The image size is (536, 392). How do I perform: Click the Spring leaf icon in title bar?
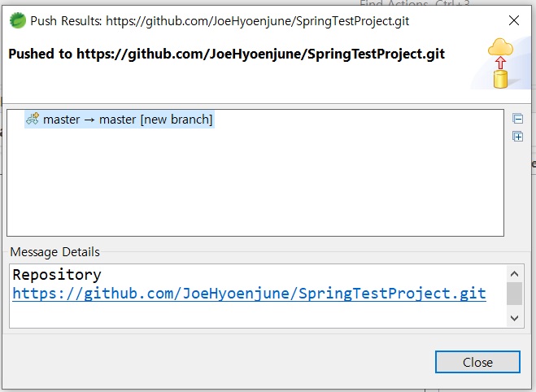point(17,20)
